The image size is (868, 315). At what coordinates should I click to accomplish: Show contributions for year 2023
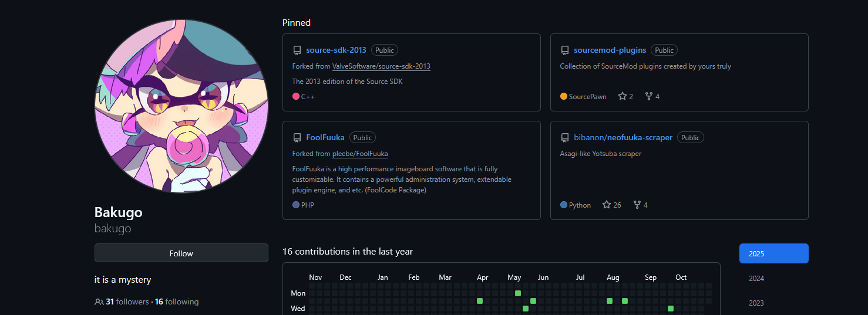click(x=756, y=303)
